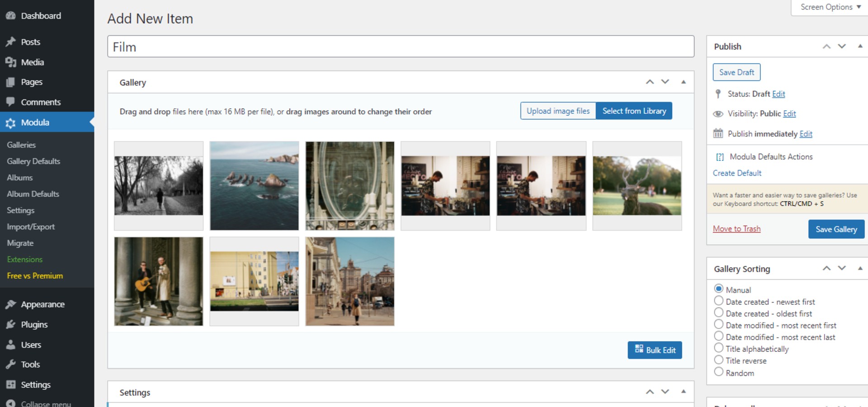Click the [?] help icon beside Modula Defaults Actions

point(720,157)
